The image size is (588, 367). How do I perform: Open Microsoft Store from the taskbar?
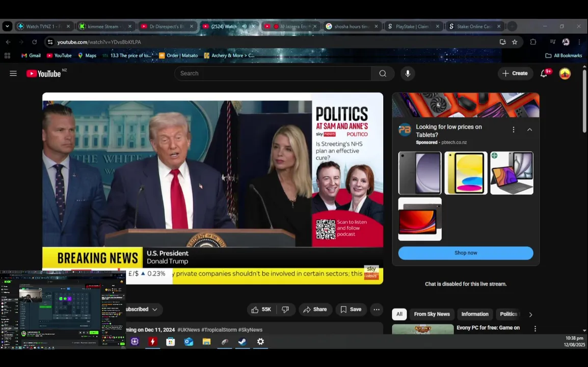pos(171,342)
